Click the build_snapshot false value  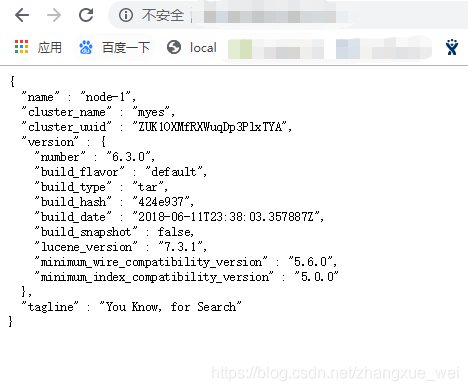point(175,232)
